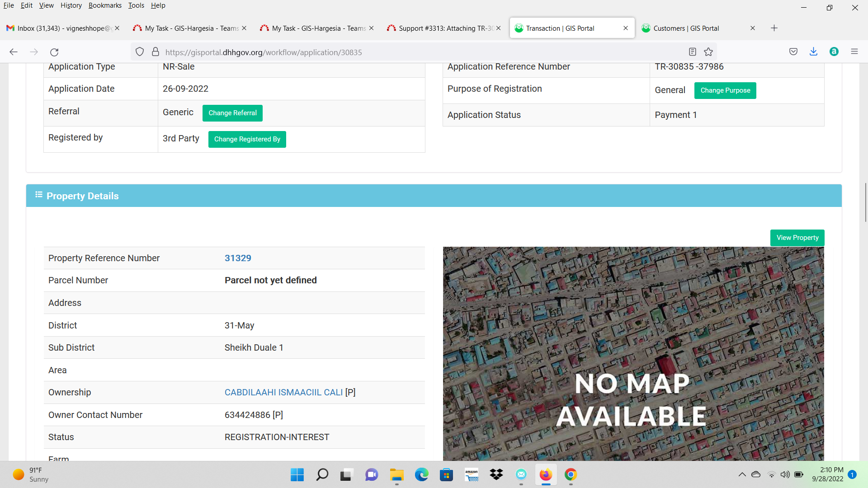
Task: Open Pocket save icon
Action: point(793,52)
